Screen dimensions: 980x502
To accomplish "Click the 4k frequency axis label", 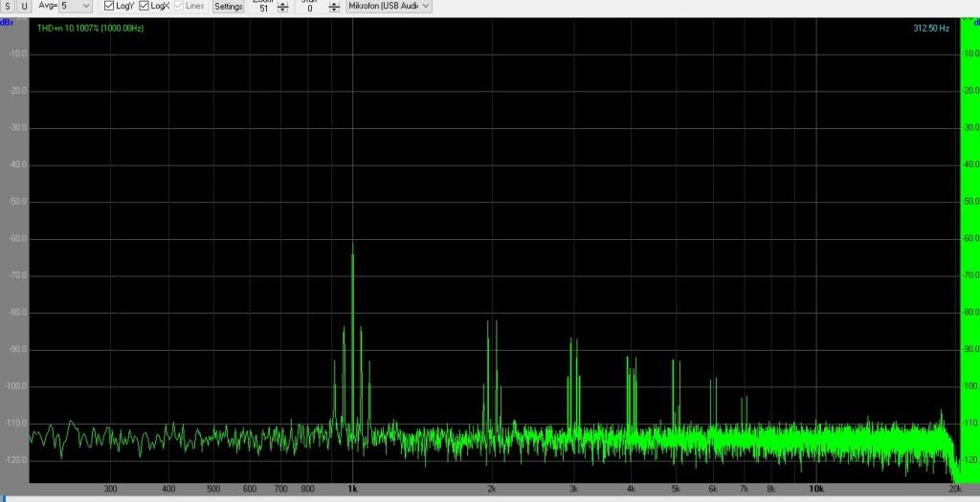I will click(x=632, y=489).
